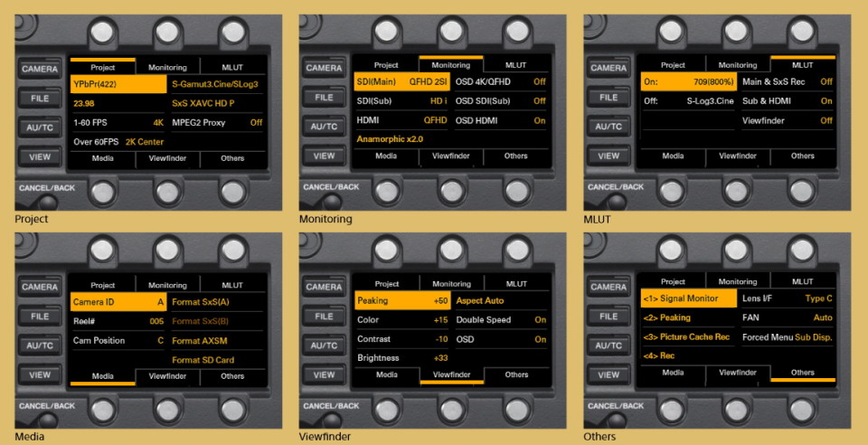Select SDI(Sub) HD i output setting
The image size is (868, 445).
(401, 101)
